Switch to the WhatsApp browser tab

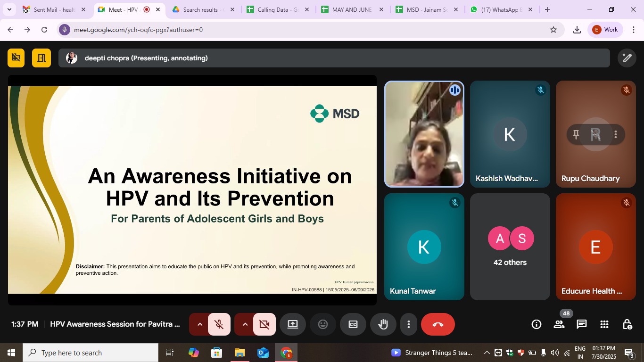501,9
